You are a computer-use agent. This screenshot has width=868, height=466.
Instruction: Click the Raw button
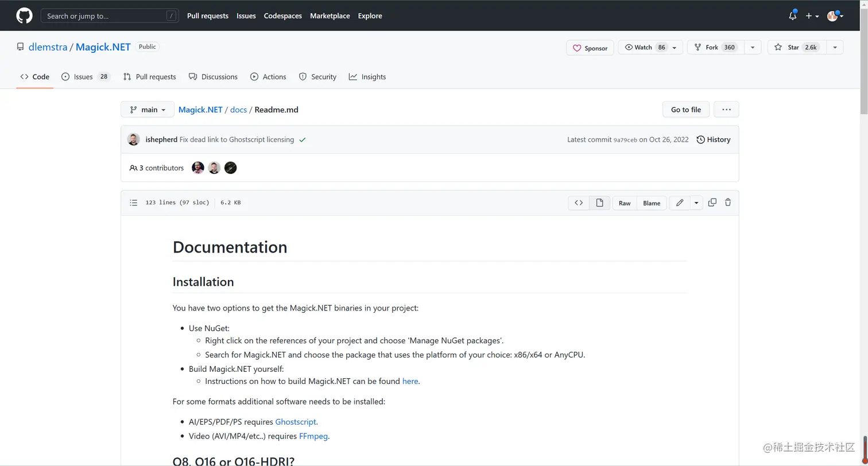click(625, 203)
